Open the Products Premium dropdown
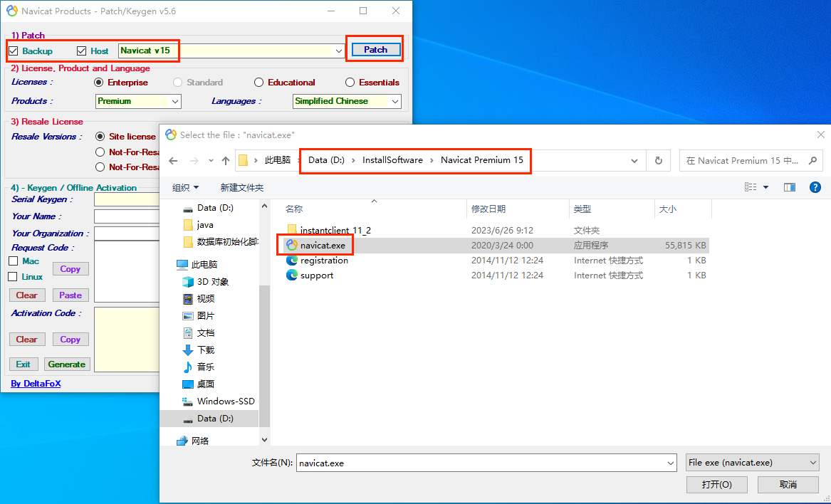 point(175,101)
